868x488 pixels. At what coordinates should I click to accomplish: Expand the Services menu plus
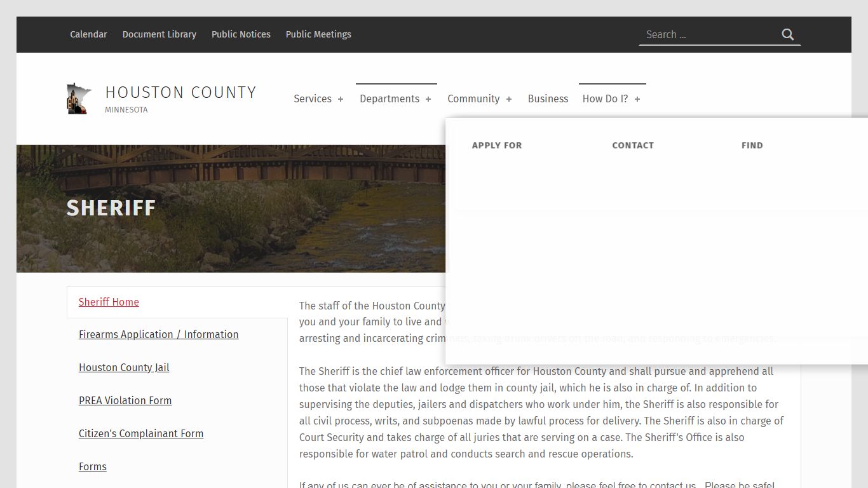pyautogui.click(x=341, y=99)
